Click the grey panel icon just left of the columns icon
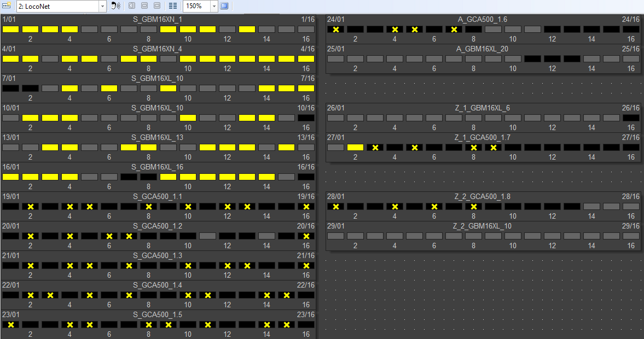This screenshot has width=644, height=339. (157, 6)
